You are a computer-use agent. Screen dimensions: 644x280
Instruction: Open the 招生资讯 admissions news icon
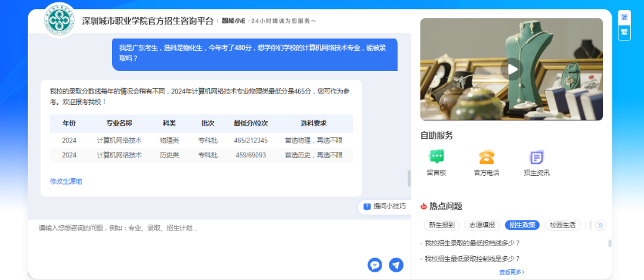click(x=536, y=158)
